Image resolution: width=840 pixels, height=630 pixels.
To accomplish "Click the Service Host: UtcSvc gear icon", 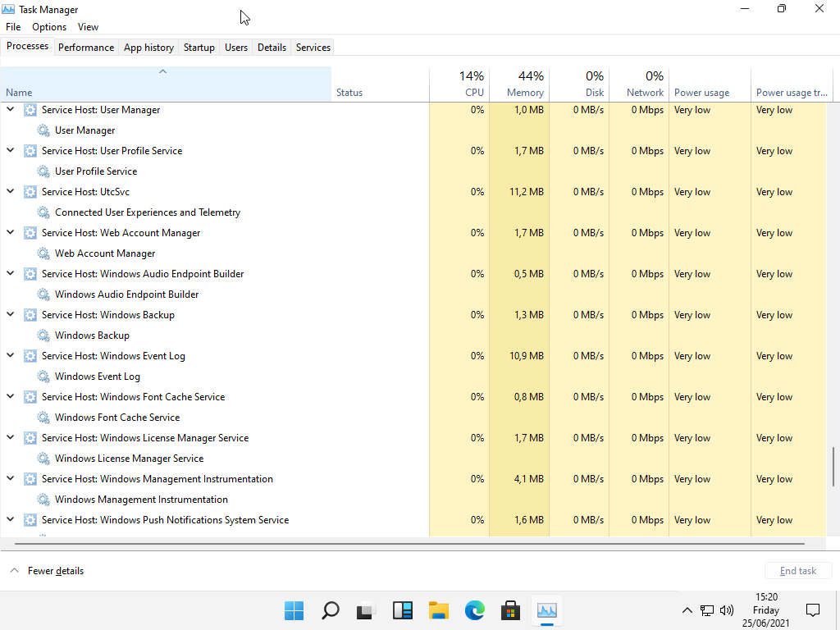I will (x=30, y=192).
